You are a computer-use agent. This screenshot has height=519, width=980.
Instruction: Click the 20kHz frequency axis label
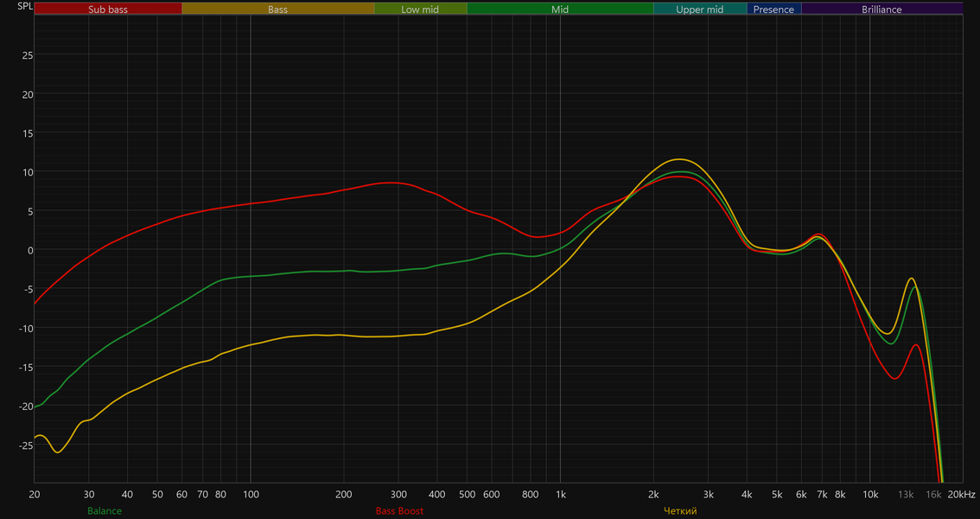(961, 495)
